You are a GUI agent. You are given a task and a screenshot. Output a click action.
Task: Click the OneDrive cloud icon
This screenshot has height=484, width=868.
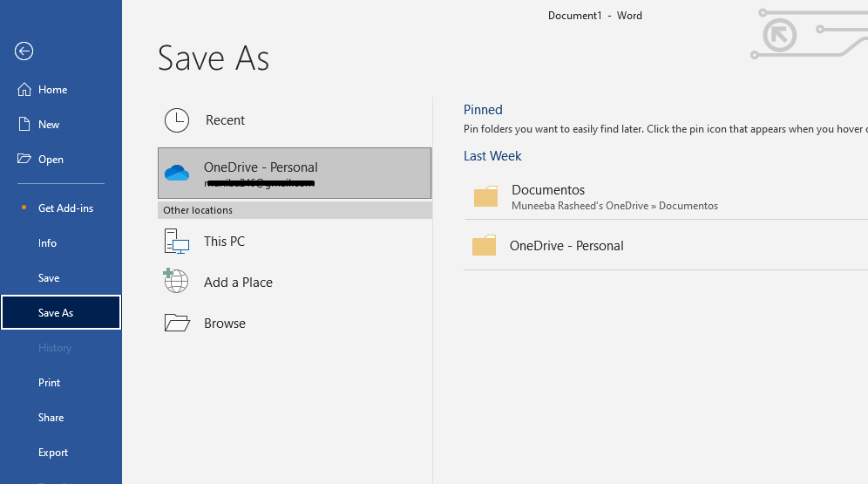tap(177, 173)
